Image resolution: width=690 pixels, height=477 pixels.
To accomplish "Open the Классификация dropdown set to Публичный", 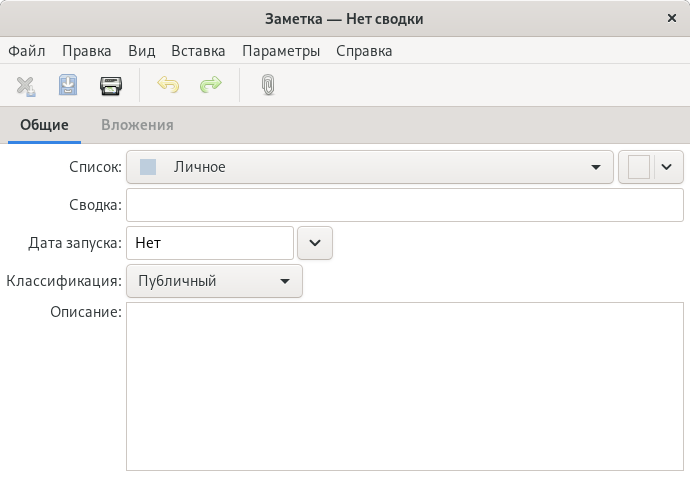I will pos(214,281).
